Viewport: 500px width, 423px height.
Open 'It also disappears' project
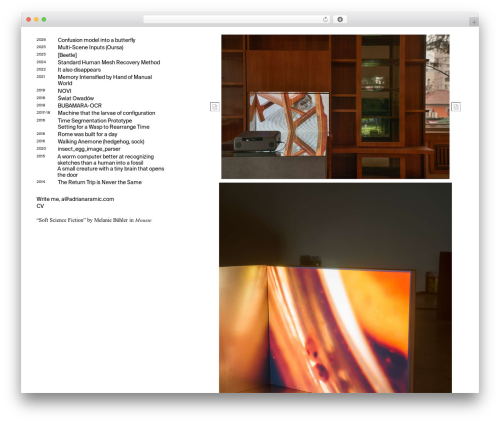[x=79, y=70]
